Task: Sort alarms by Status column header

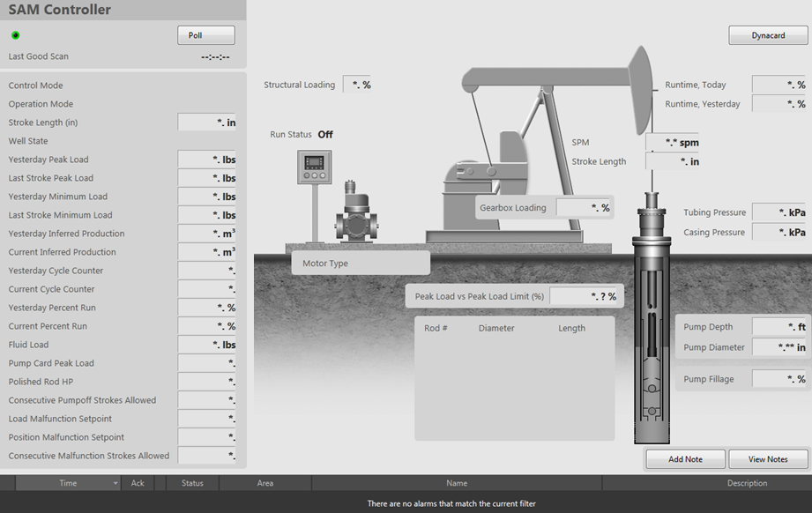Action: [192, 483]
